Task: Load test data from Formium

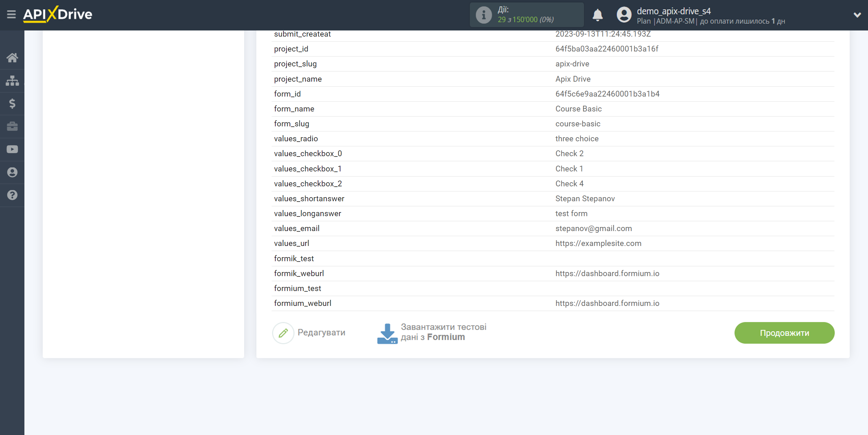Action: tap(443, 332)
